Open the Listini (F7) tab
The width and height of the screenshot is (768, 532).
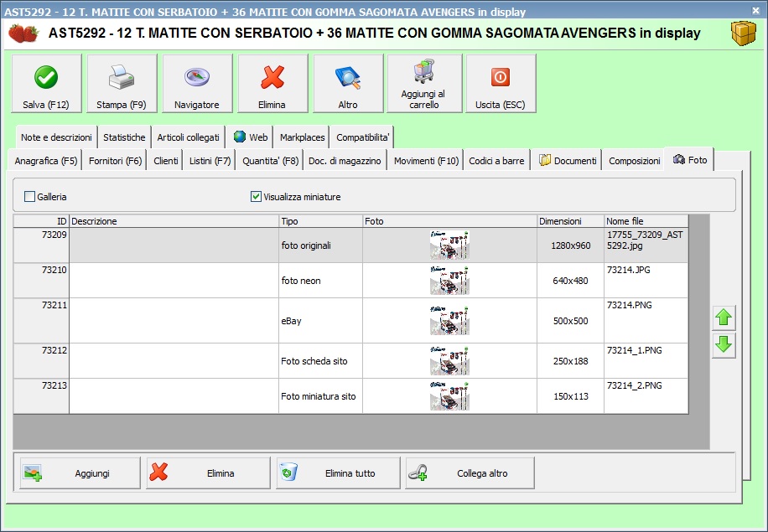click(x=210, y=161)
